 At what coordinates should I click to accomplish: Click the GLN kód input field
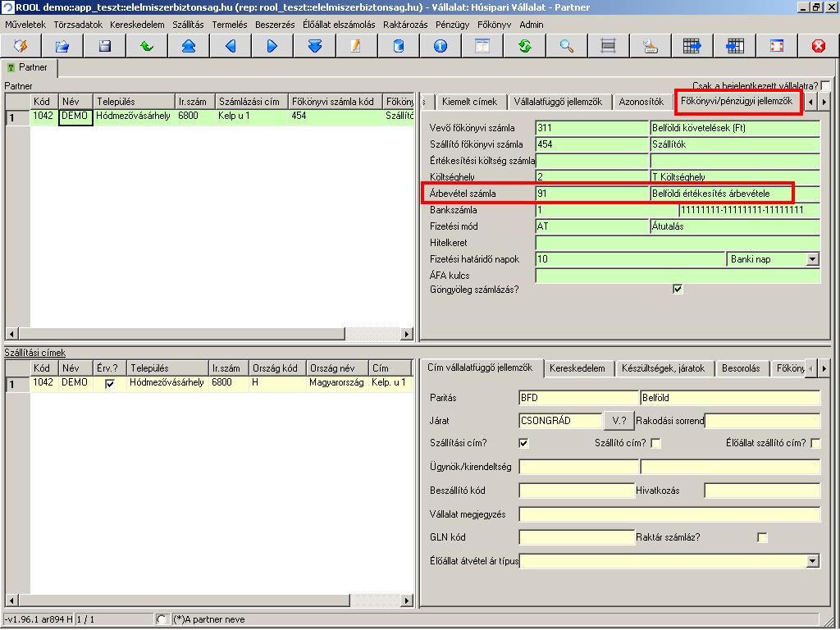(577, 537)
